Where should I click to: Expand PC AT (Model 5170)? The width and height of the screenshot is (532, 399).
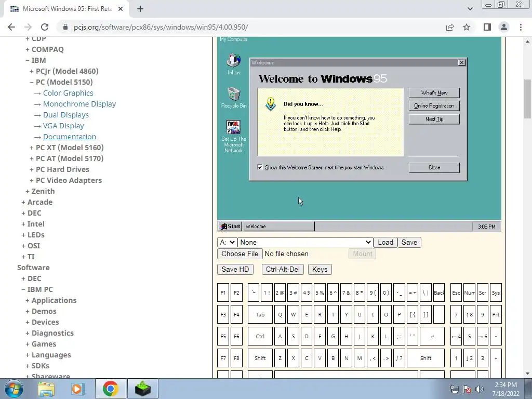pos(66,158)
